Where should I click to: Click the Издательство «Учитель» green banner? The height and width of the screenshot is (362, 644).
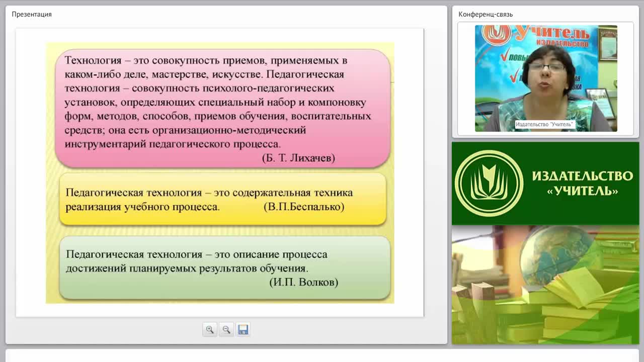click(545, 184)
